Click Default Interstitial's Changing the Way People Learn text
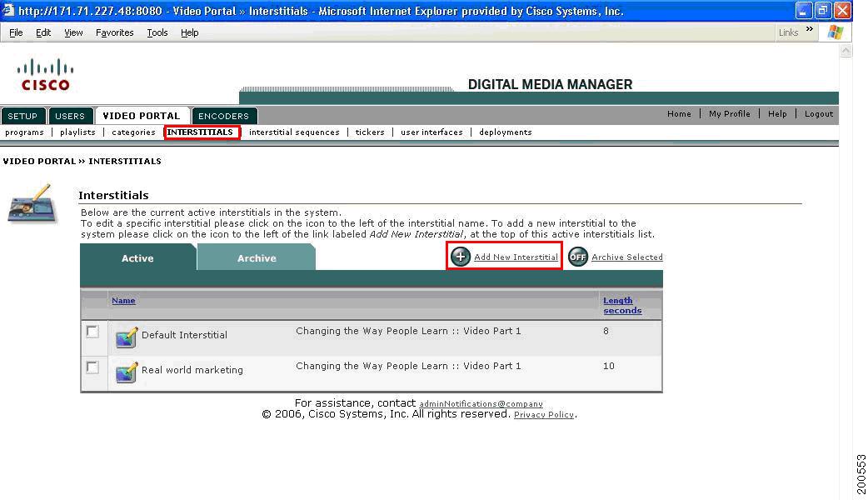This screenshot has height=500, width=868. tap(408, 331)
